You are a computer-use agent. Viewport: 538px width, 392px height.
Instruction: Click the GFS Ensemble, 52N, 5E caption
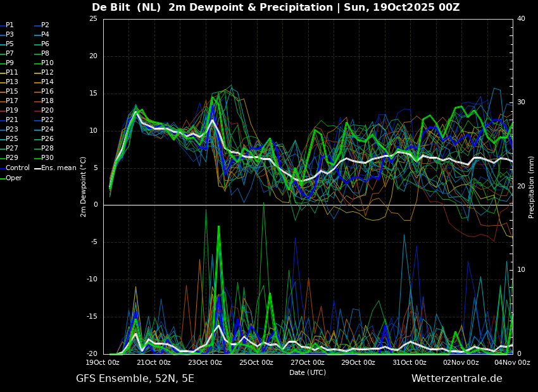pyautogui.click(x=135, y=379)
